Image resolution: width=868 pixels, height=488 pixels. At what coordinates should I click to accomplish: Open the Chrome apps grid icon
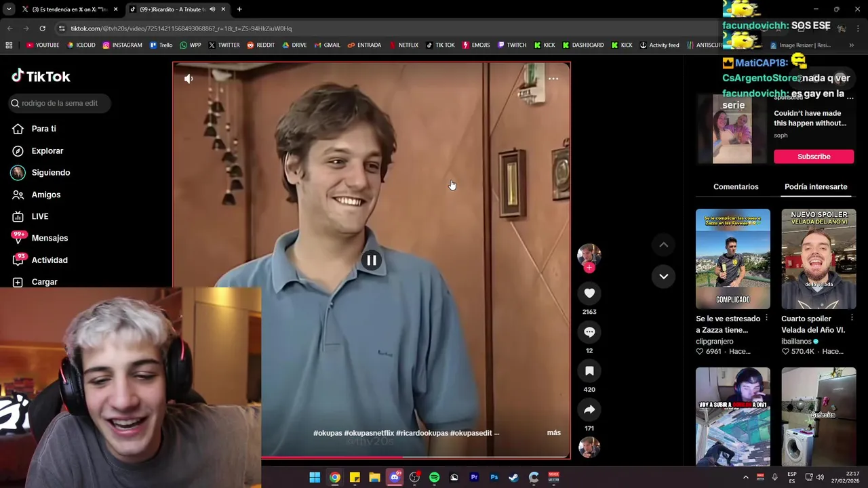(x=9, y=45)
